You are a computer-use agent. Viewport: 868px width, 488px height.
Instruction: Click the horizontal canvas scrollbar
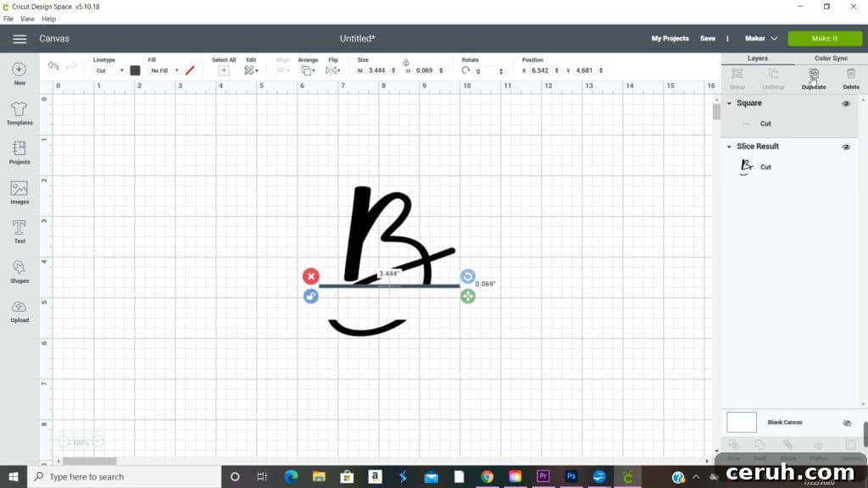[x=89, y=461]
